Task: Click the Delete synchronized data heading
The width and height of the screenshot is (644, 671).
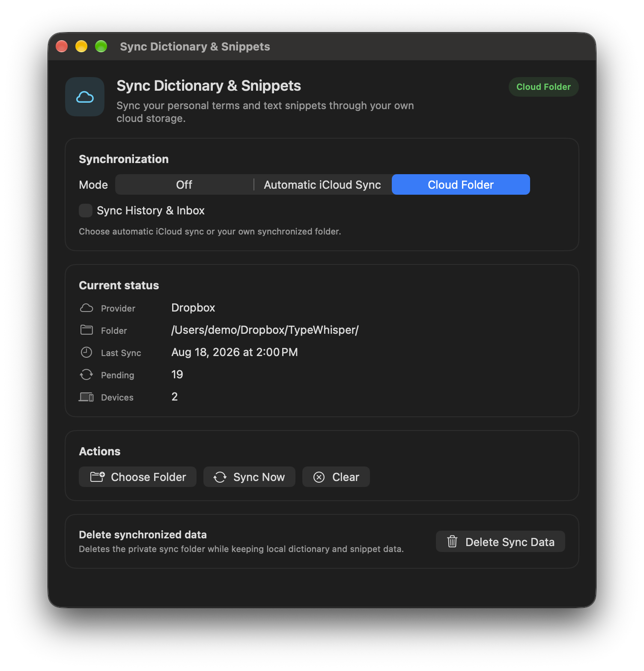Action: 143,534
